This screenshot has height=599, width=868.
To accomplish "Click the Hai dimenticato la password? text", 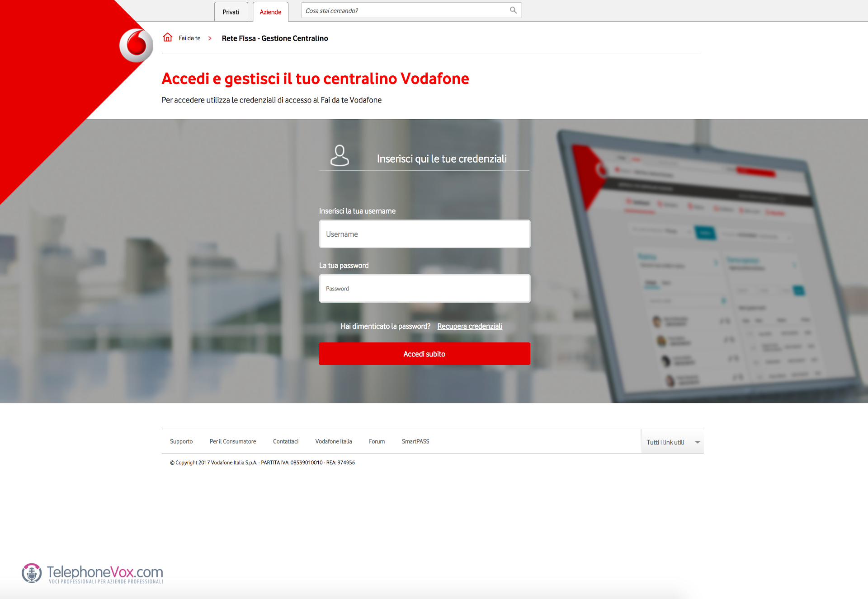I will pyautogui.click(x=386, y=326).
